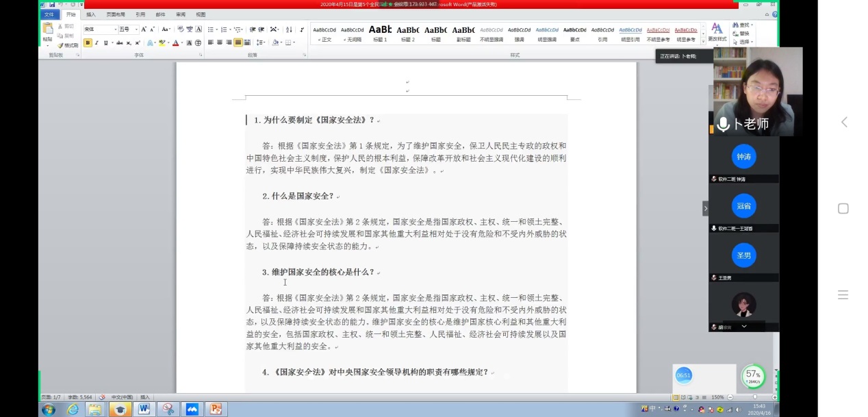The width and height of the screenshot is (868, 417).
Task: Open the 页面布局 (Page Layout) tab
Action: tap(115, 14)
